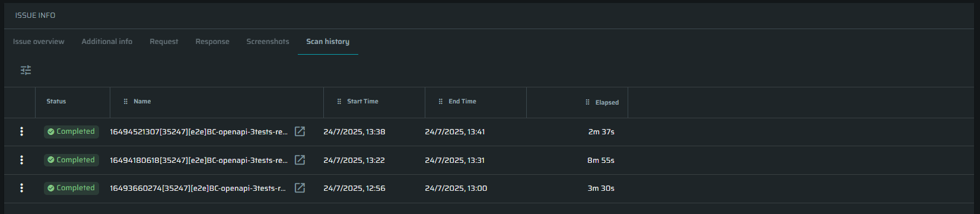Select the Scan history tab

327,42
